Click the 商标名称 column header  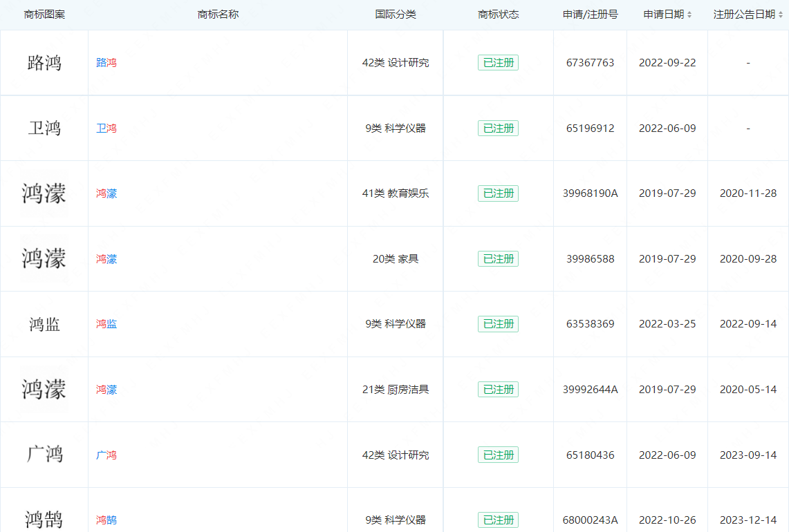click(218, 15)
